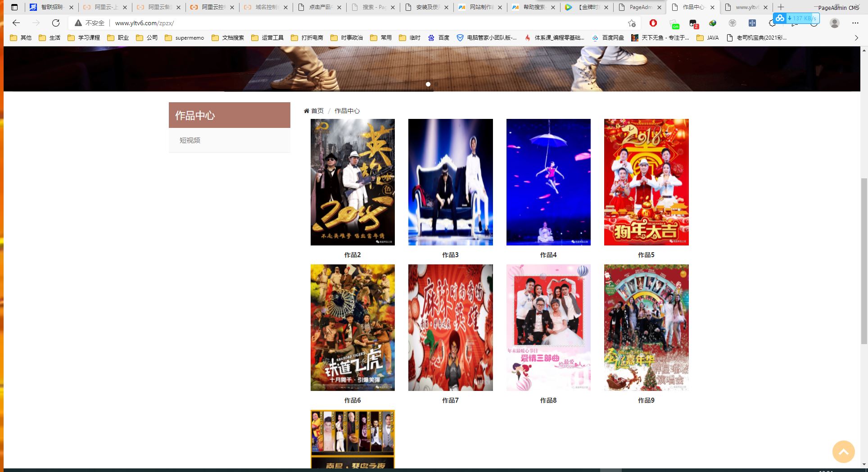Open the extension with red '2' badge
This screenshot has width=868, height=472.
pyautogui.click(x=693, y=23)
